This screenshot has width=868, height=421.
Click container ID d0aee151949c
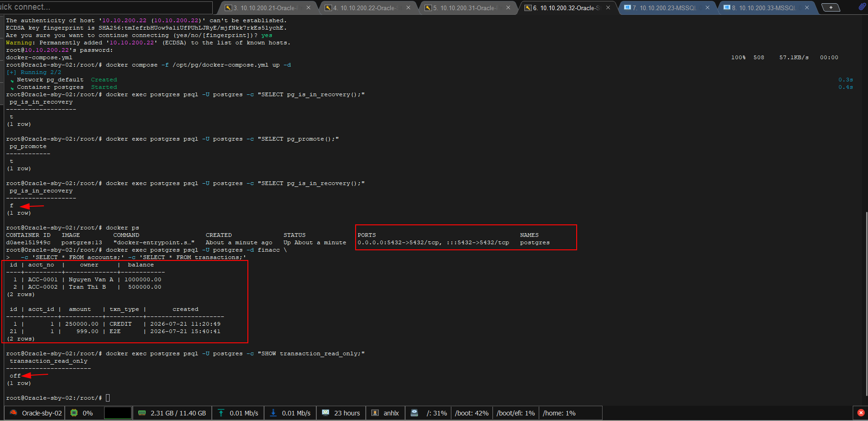tap(28, 242)
